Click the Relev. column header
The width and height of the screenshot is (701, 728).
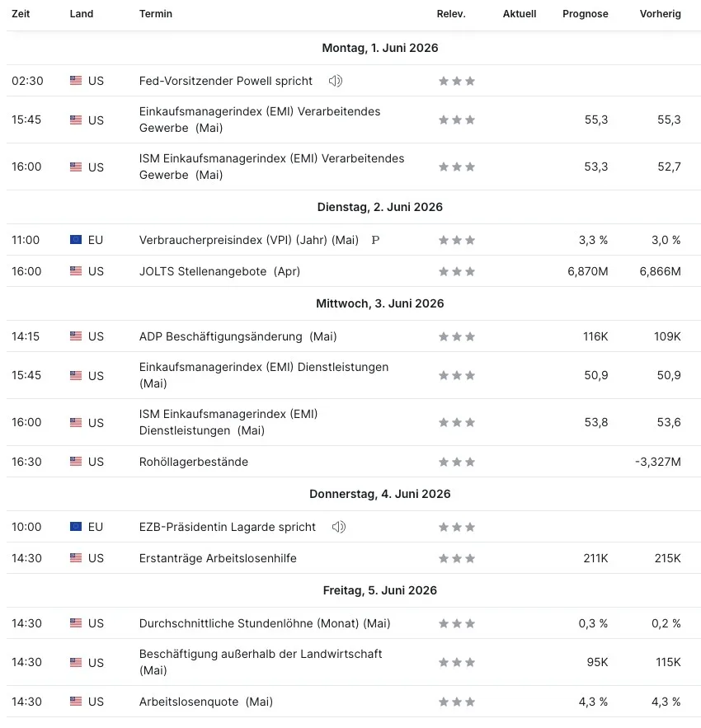pos(450,14)
